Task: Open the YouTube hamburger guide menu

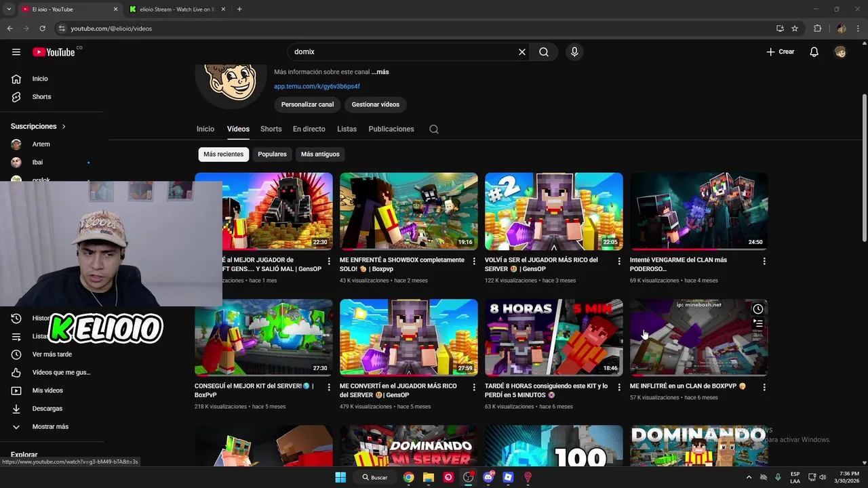Action: click(16, 52)
